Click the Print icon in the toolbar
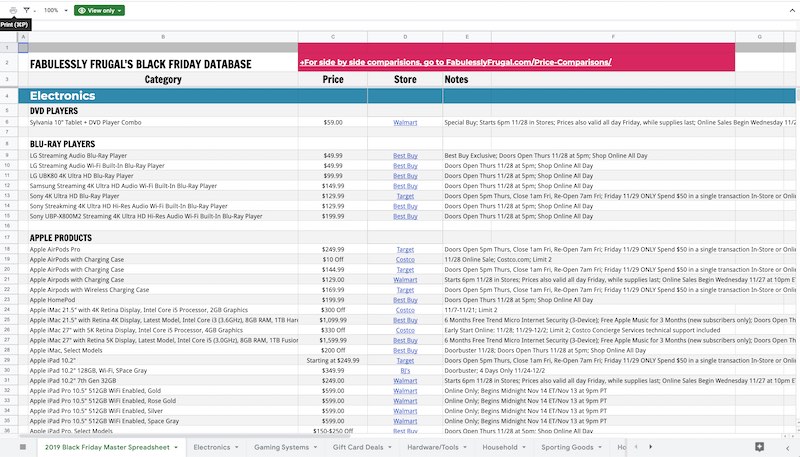The width and height of the screenshot is (800, 457). 13,10
